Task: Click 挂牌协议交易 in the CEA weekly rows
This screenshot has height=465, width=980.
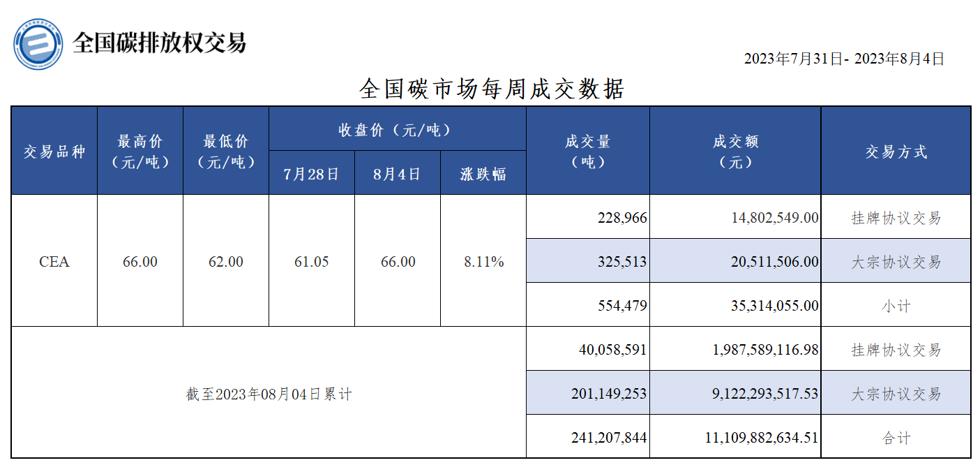Action: click(x=896, y=217)
